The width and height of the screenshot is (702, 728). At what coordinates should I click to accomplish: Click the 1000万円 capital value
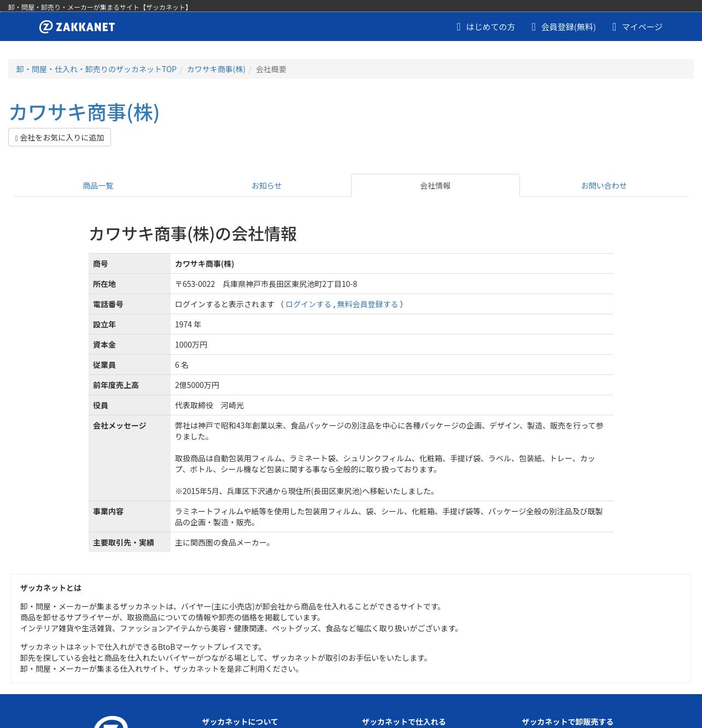click(x=191, y=345)
